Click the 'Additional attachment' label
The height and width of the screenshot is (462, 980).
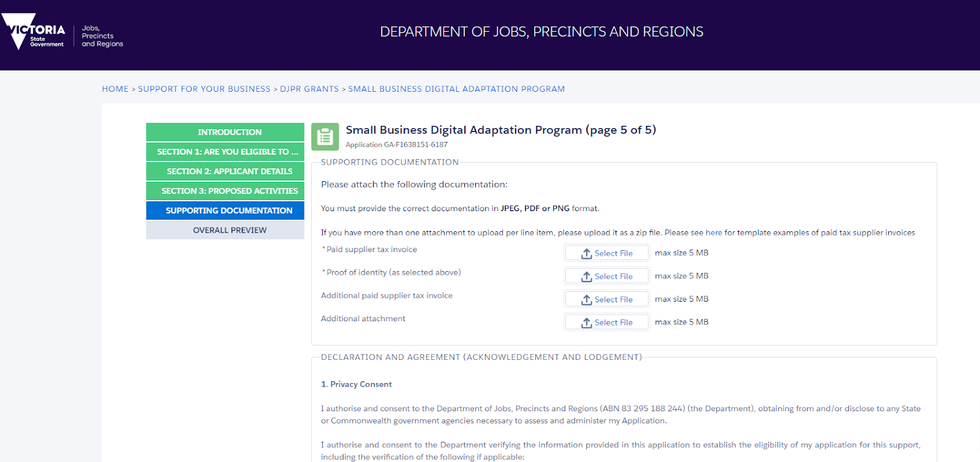point(363,319)
